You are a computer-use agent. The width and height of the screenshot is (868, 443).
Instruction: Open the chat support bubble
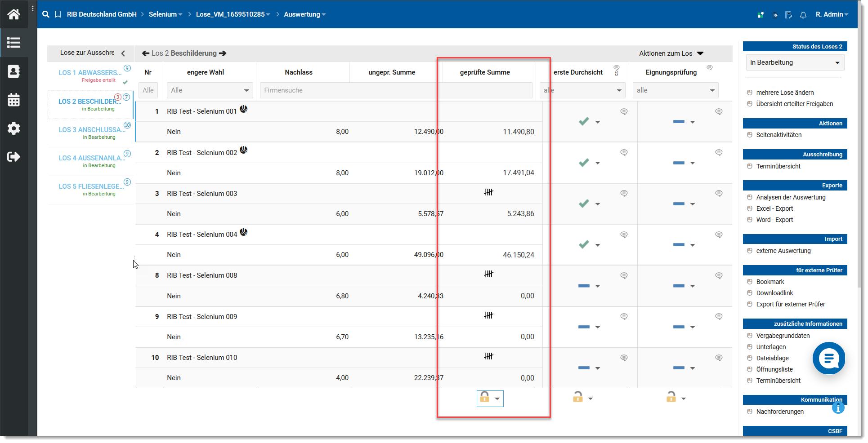click(x=828, y=358)
